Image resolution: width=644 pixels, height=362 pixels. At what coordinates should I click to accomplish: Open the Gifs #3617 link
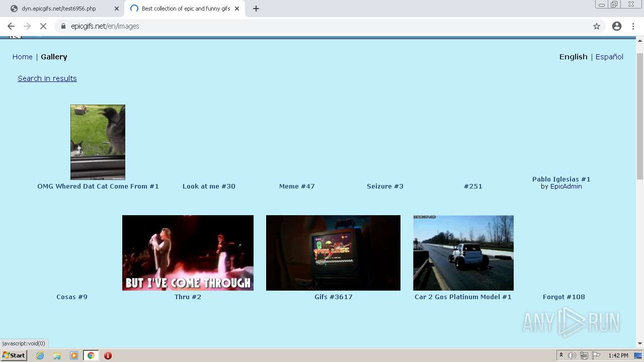[334, 297]
